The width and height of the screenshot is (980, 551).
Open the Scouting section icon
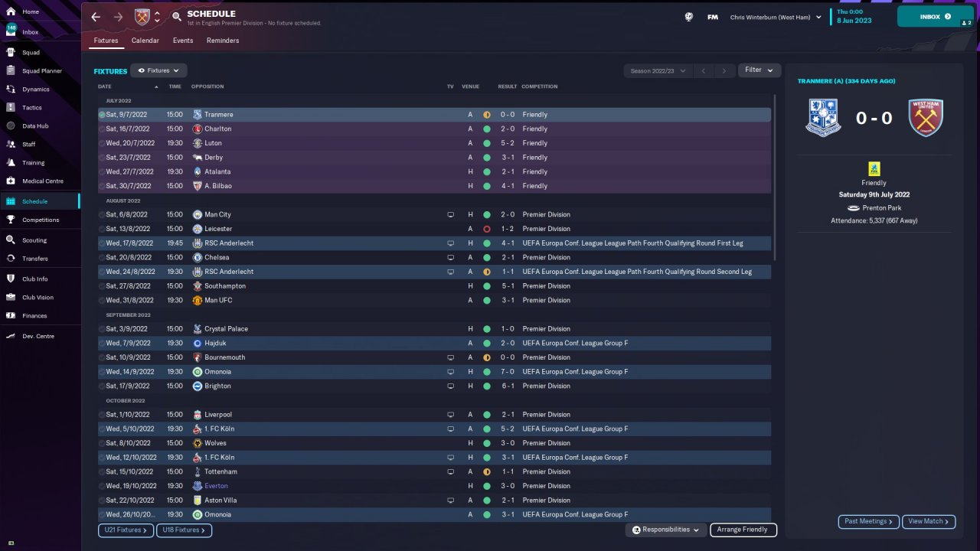[x=11, y=240]
